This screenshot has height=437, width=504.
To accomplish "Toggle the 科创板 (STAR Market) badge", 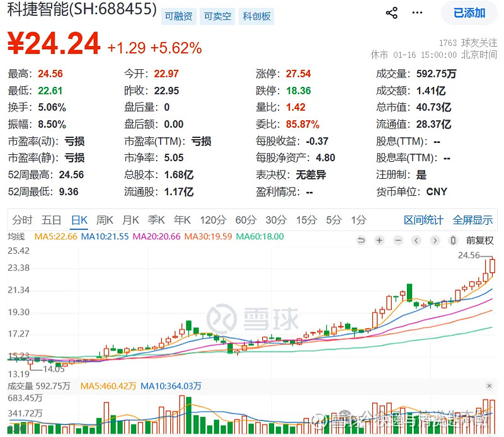I will (x=255, y=16).
